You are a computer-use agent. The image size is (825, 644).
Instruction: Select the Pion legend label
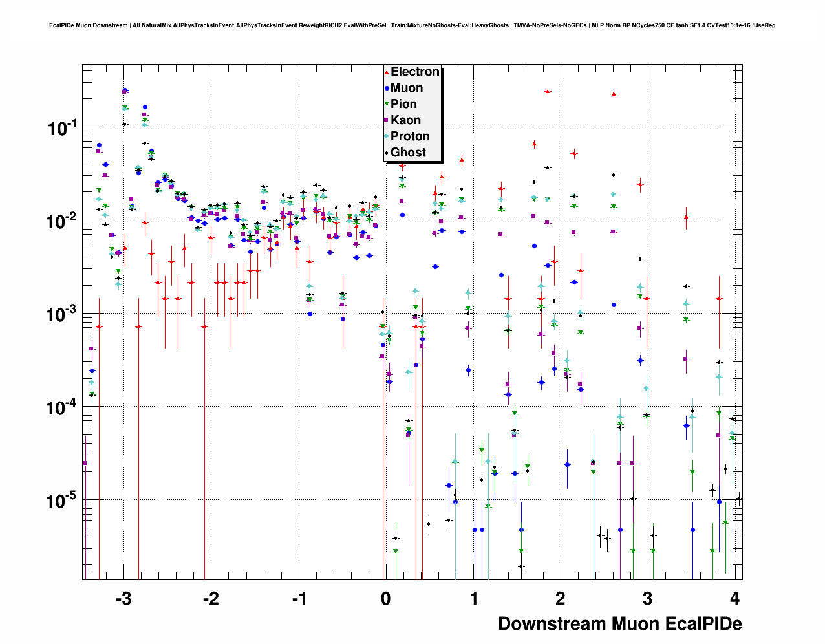click(x=403, y=104)
